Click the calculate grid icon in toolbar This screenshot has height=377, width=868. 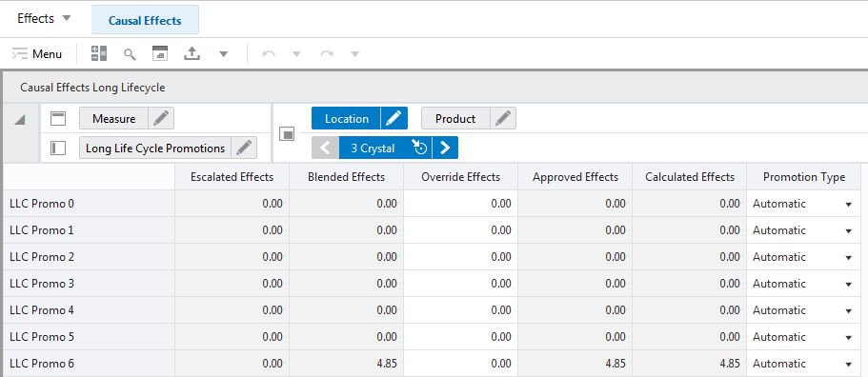coord(98,53)
